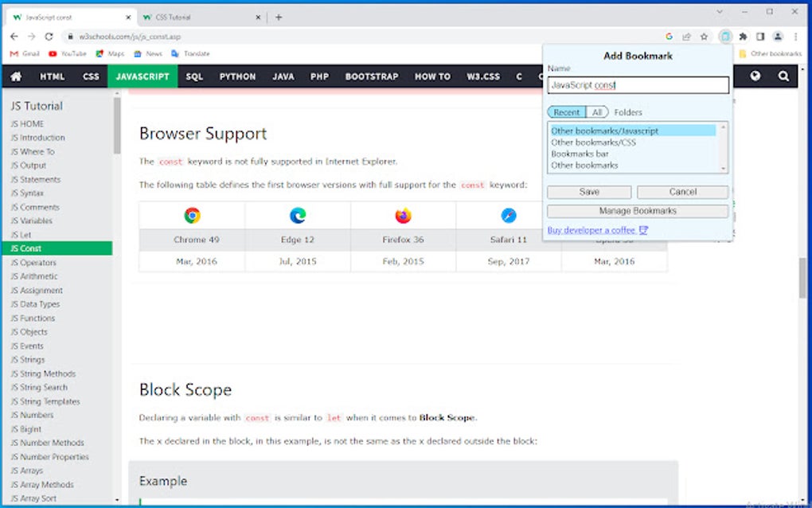Open the Chrome three-dot menu
Viewport: 812px width, 508px height.
tap(795, 37)
